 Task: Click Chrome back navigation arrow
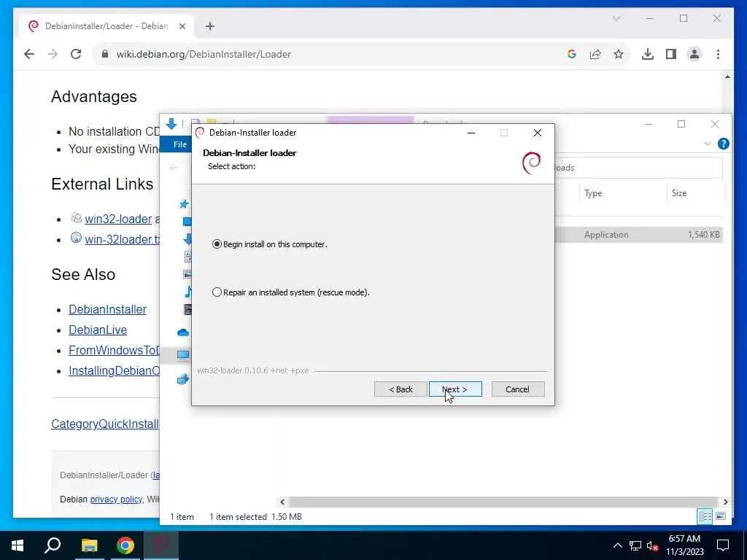coord(29,54)
